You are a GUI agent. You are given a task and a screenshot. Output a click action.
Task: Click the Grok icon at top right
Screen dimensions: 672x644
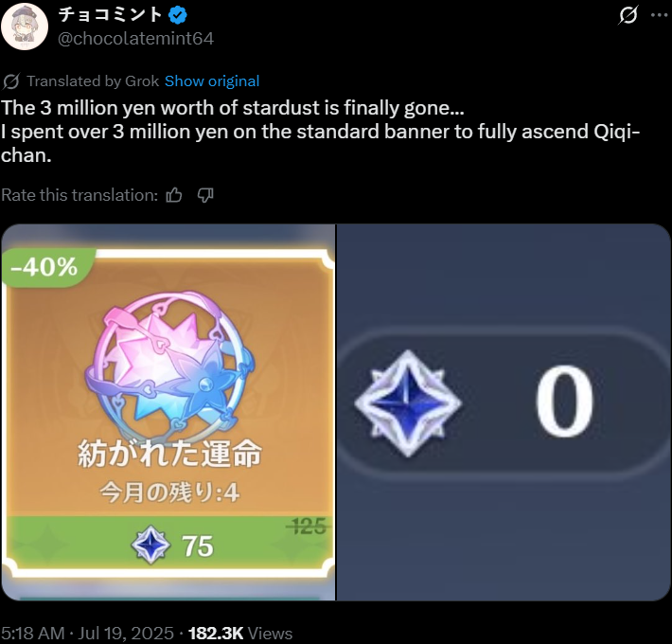[x=628, y=15]
